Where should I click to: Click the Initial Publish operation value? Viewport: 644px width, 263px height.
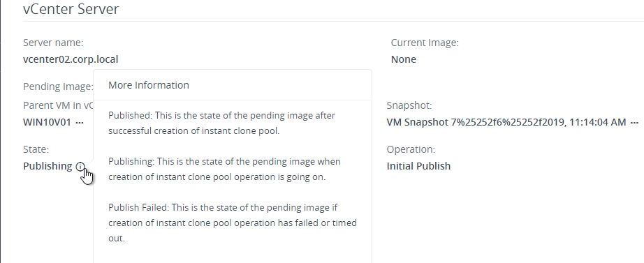pyautogui.click(x=418, y=166)
